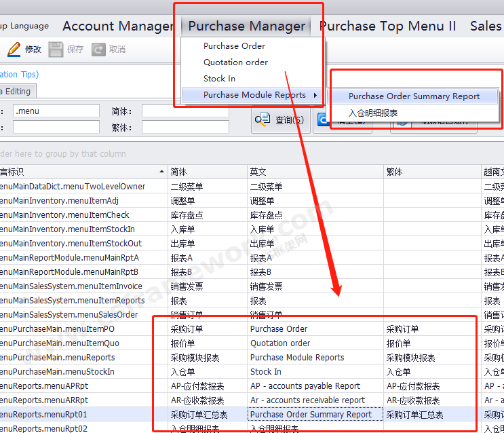504x433 pixels.
Task: Select 入仓明细报表 submenu item
Action: (x=373, y=113)
